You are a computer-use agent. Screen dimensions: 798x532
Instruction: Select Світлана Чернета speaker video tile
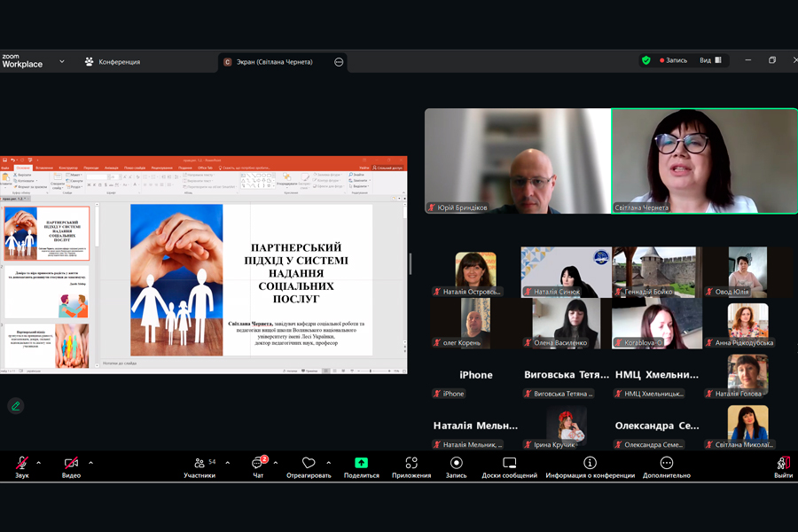tap(704, 161)
